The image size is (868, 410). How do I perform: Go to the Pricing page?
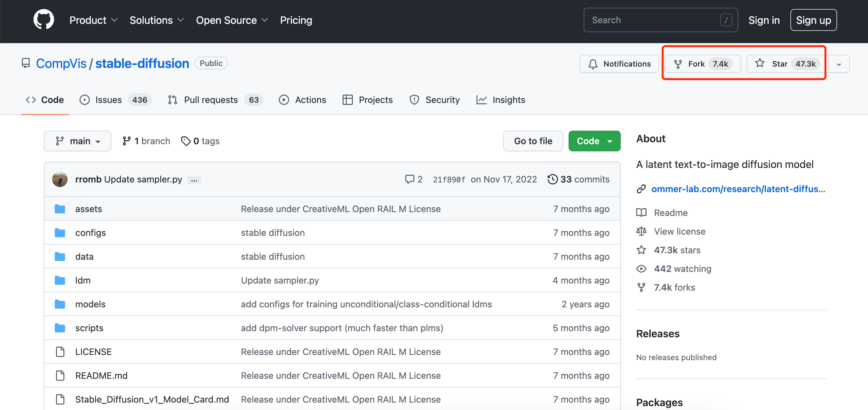296,20
